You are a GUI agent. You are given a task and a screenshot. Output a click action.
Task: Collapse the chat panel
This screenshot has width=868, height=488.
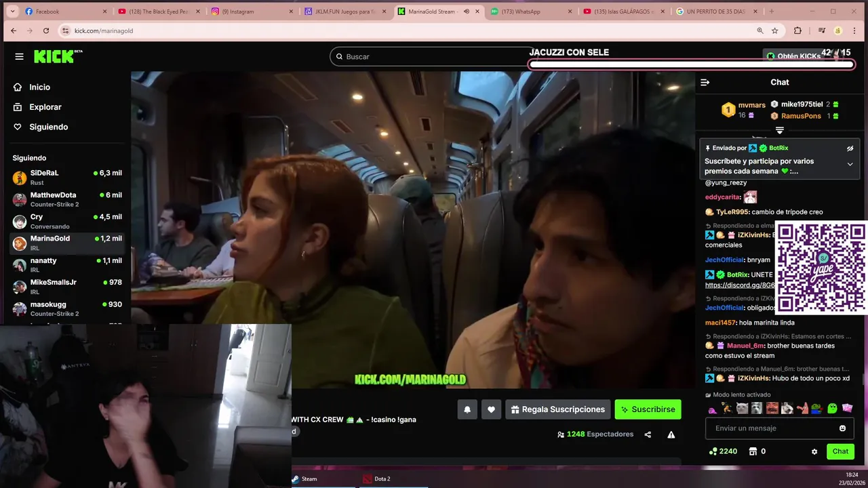705,82
